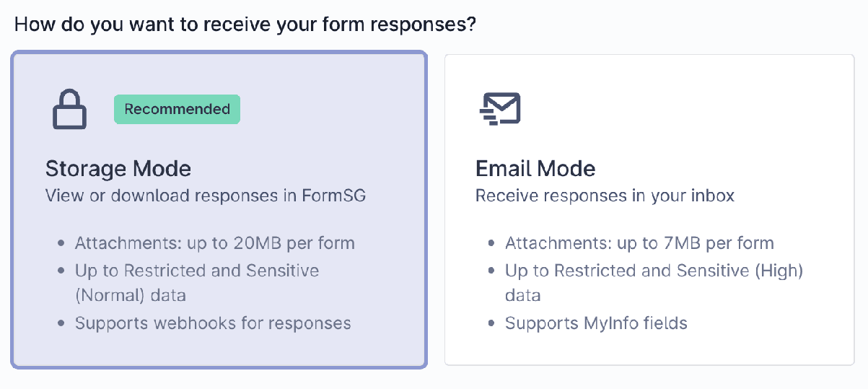Click 'Supports MyInfo fields' bullet
This screenshot has height=389, width=868.
point(596,323)
